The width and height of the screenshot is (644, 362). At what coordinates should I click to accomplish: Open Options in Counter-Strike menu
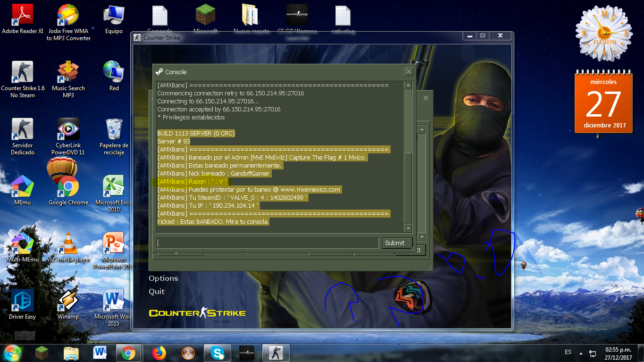tap(163, 278)
